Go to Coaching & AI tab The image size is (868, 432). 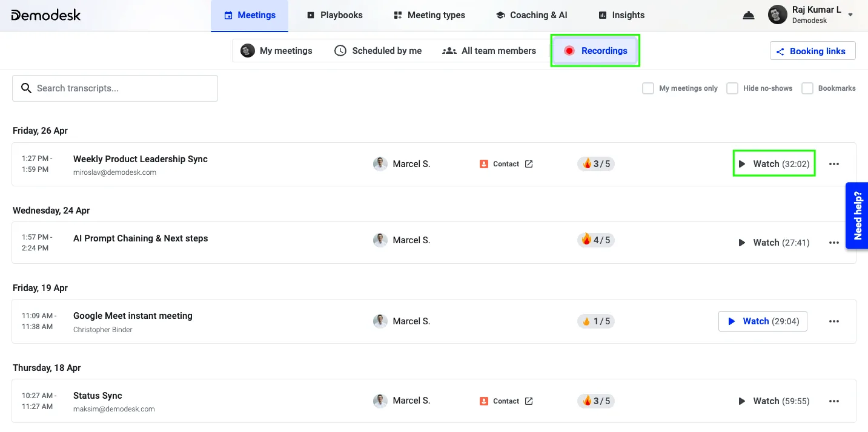531,15
